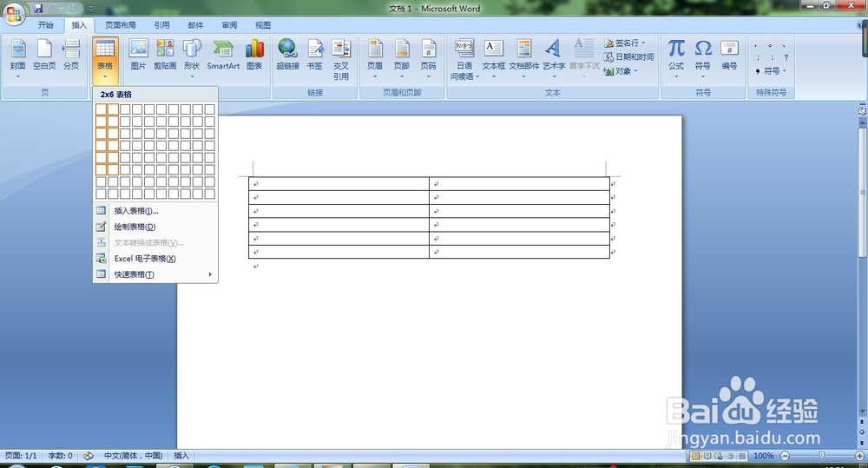Insert a picture (图片)
Viewport: 868px width, 468px height.
[x=138, y=56]
